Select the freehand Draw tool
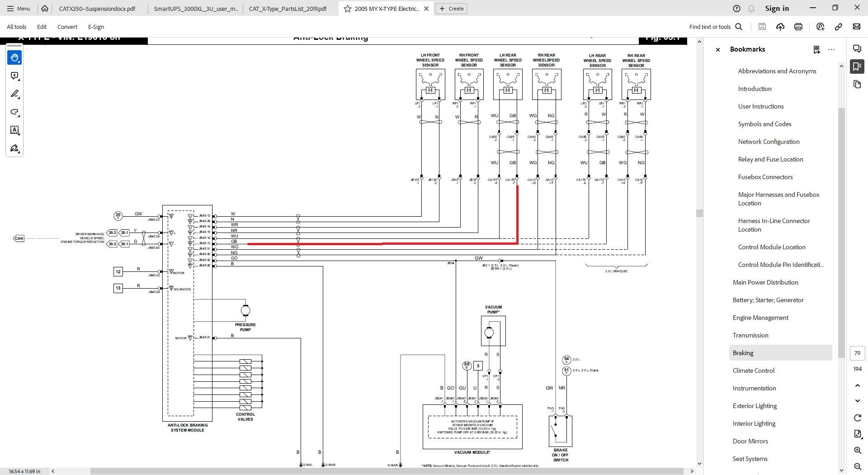Viewport: 868px width, 475px height. point(14,112)
